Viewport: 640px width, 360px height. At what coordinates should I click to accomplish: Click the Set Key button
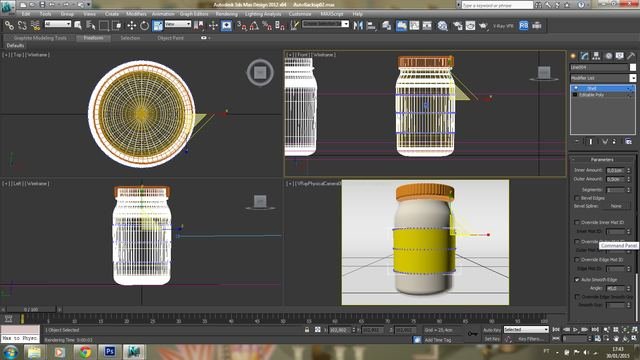(491, 339)
